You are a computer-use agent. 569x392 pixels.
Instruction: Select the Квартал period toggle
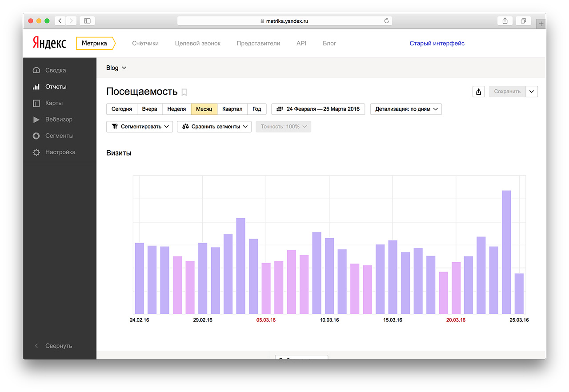coord(232,109)
